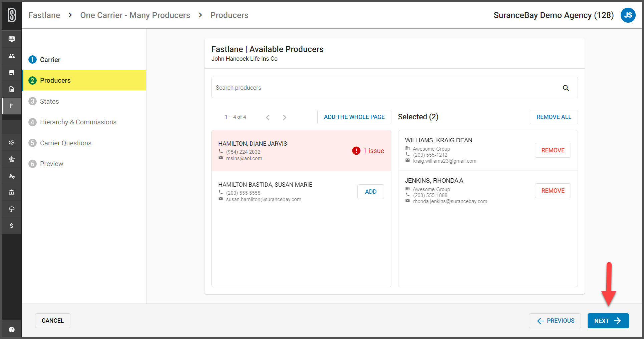This screenshot has width=644, height=339.
Task: Click email icon for Susan Hamilton-Bastida
Action: tap(221, 199)
